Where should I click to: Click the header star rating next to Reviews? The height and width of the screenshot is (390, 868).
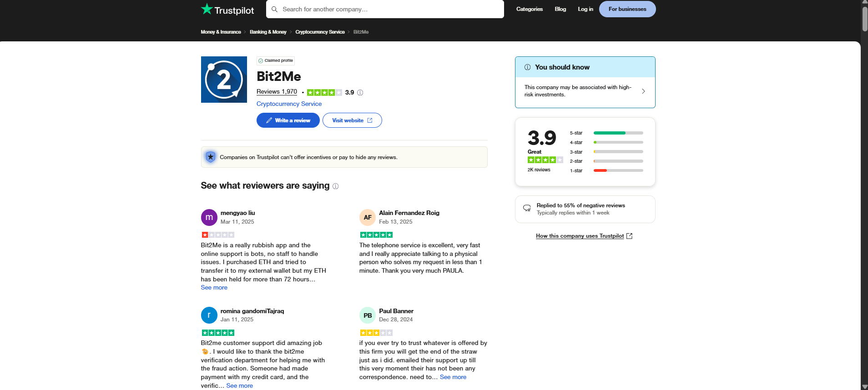click(324, 93)
